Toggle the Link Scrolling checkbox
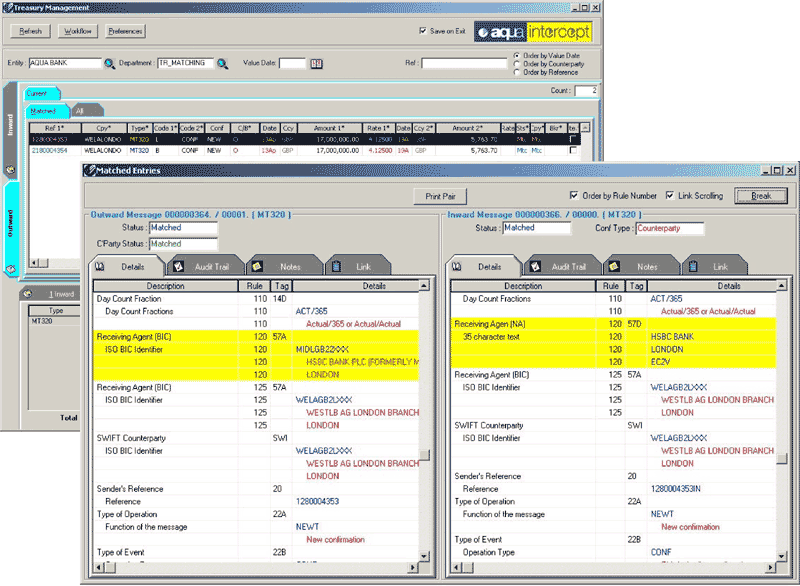 coord(669,195)
